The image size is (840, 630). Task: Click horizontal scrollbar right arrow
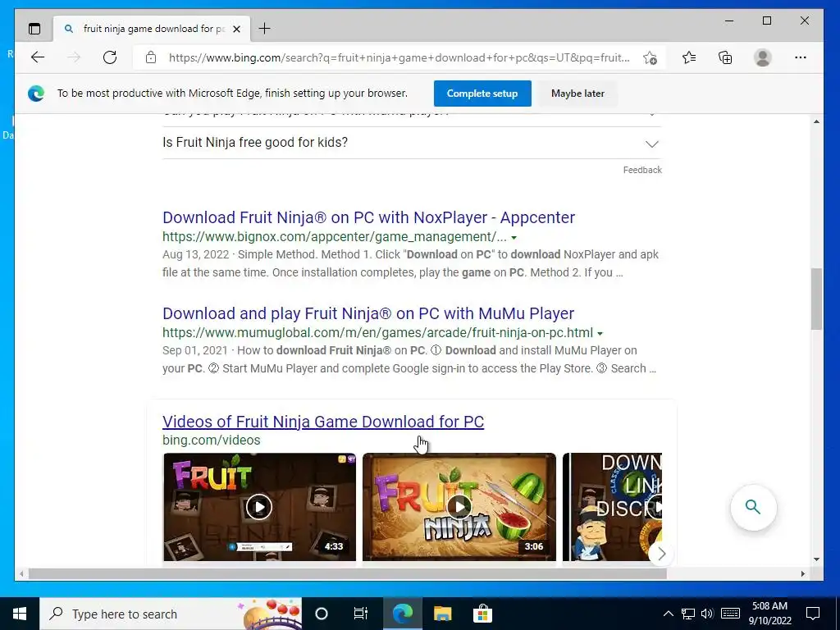pos(802,573)
